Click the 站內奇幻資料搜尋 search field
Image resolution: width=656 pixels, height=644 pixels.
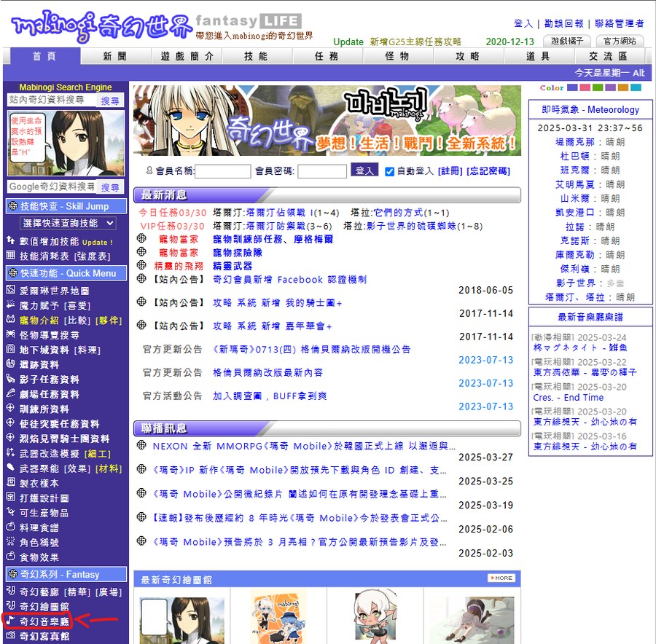tap(52, 100)
